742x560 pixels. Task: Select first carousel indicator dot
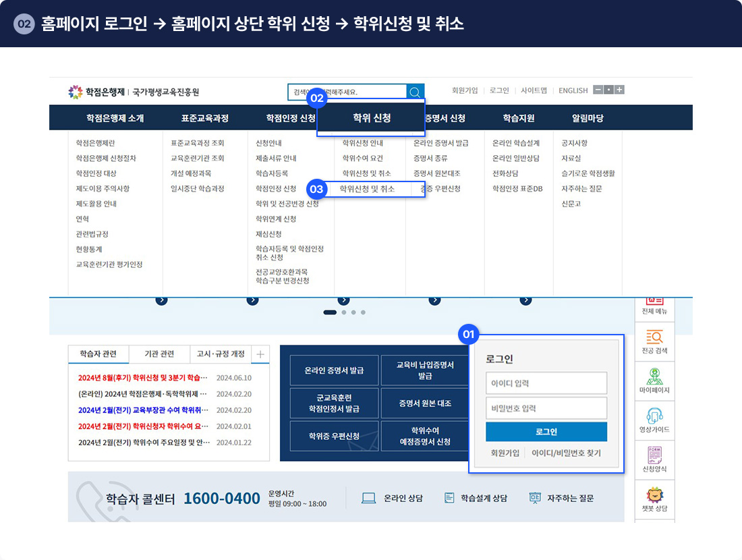point(330,312)
